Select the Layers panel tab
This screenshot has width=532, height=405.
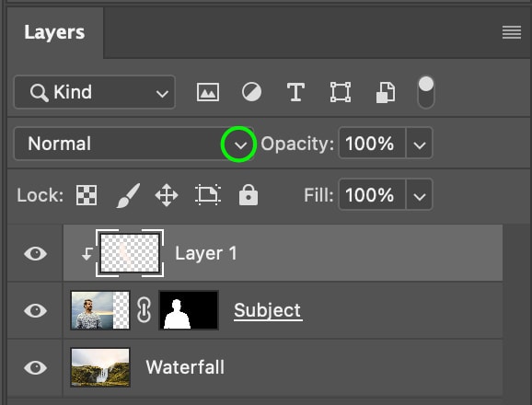point(54,33)
